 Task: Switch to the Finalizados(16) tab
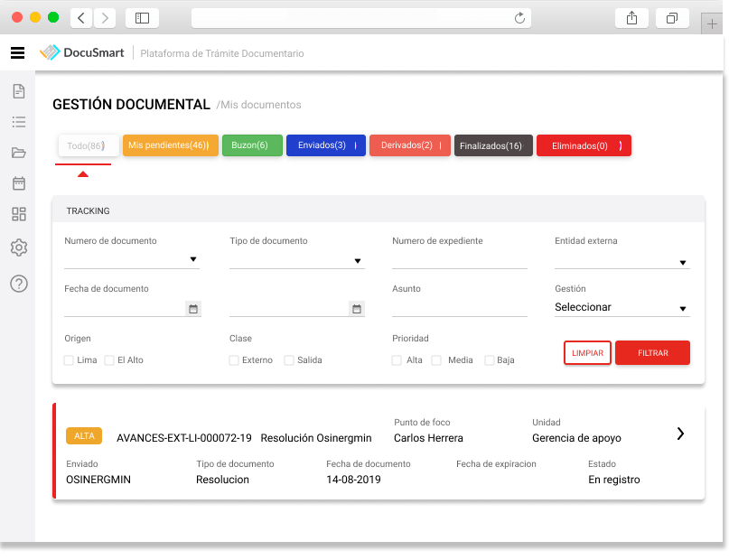click(493, 145)
